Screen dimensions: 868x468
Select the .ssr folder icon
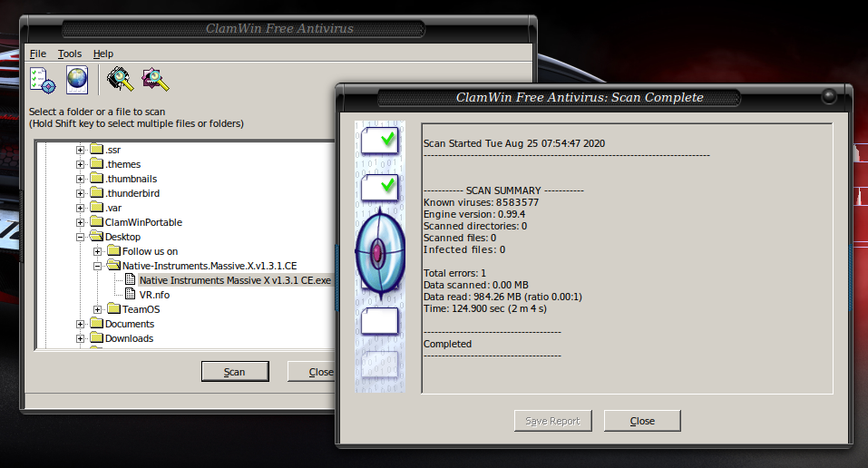(x=97, y=149)
